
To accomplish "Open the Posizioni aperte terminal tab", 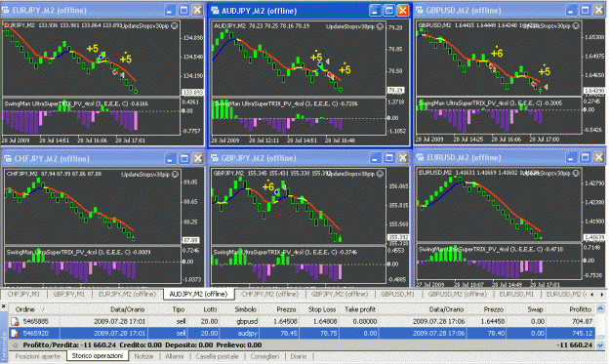I will (38, 356).
